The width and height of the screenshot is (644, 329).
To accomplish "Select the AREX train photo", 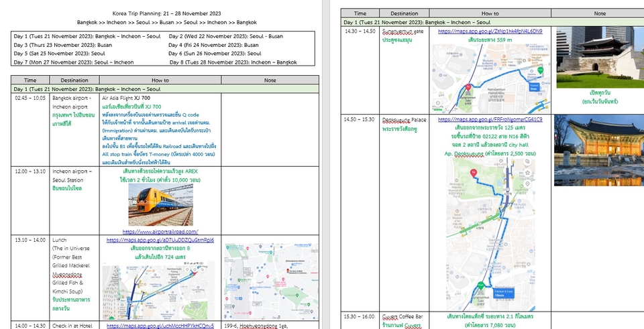I will click(160, 204).
